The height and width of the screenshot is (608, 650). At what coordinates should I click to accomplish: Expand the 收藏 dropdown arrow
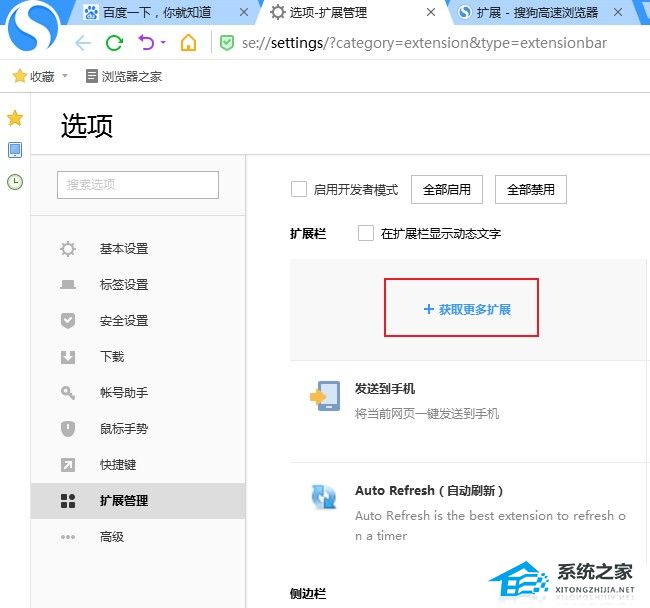65,76
